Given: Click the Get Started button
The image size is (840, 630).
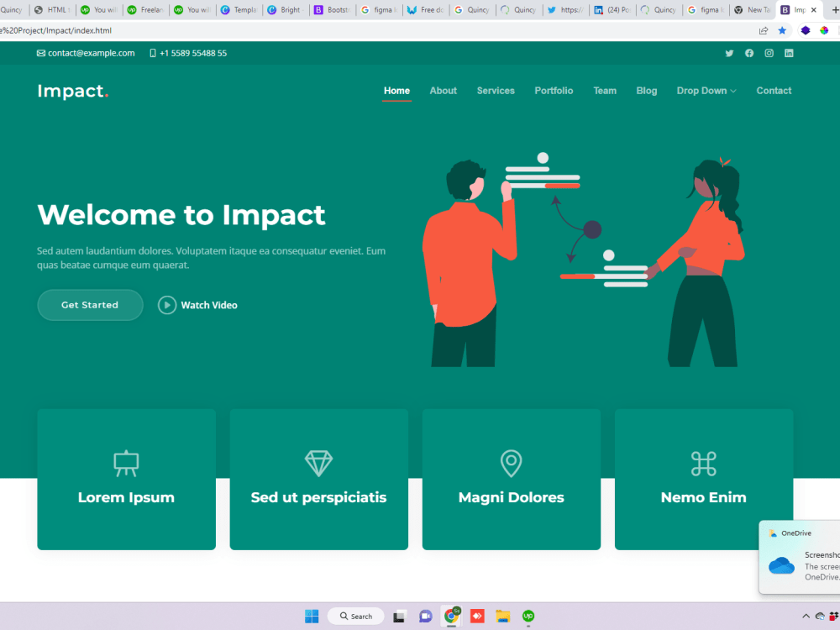Looking at the screenshot, I should (x=90, y=305).
